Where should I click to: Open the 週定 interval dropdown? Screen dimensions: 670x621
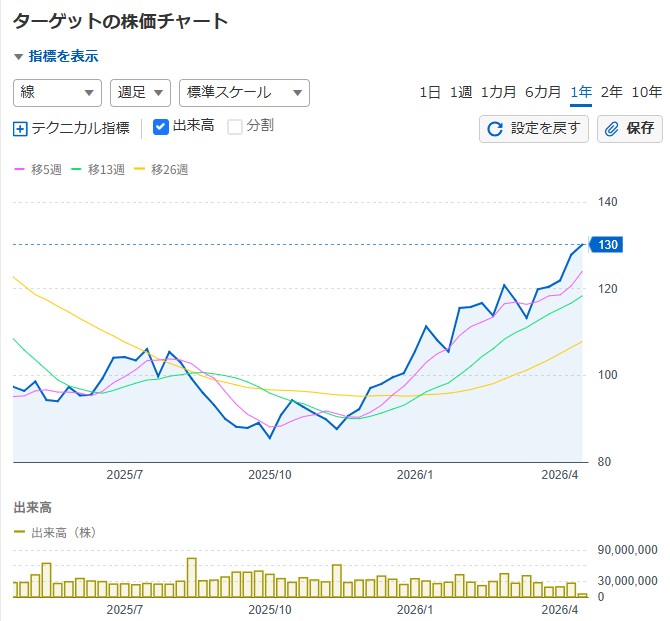(140, 92)
